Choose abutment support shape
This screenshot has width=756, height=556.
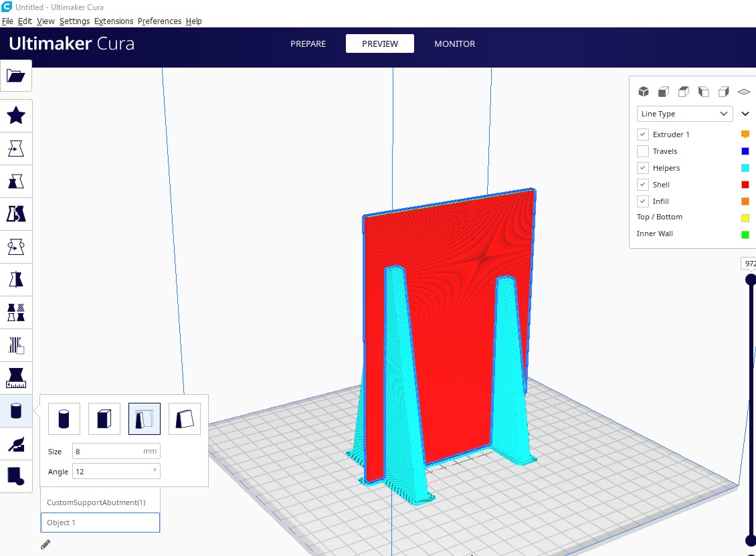[x=144, y=419]
